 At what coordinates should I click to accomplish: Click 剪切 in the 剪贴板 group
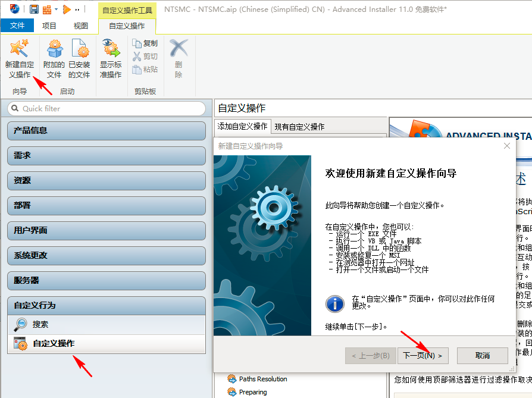[144, 55]
